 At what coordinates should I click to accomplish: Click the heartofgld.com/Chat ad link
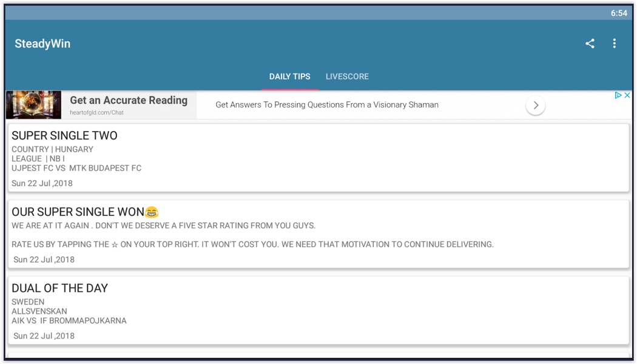point(96,112)
